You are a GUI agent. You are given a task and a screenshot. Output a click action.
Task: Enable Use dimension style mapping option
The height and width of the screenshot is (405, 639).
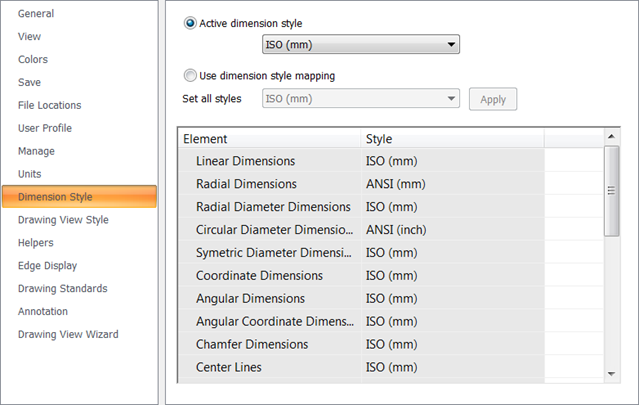tap(190, 75)
